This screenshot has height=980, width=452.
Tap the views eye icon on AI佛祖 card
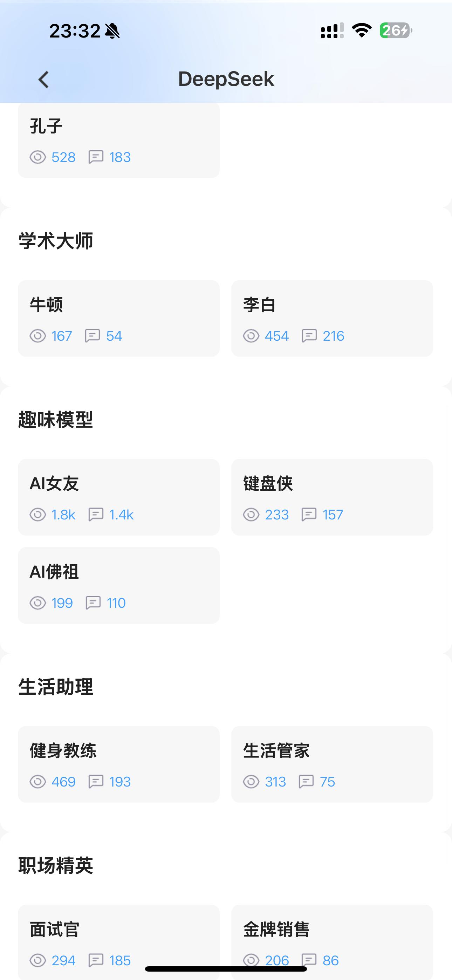coord(38,603)
